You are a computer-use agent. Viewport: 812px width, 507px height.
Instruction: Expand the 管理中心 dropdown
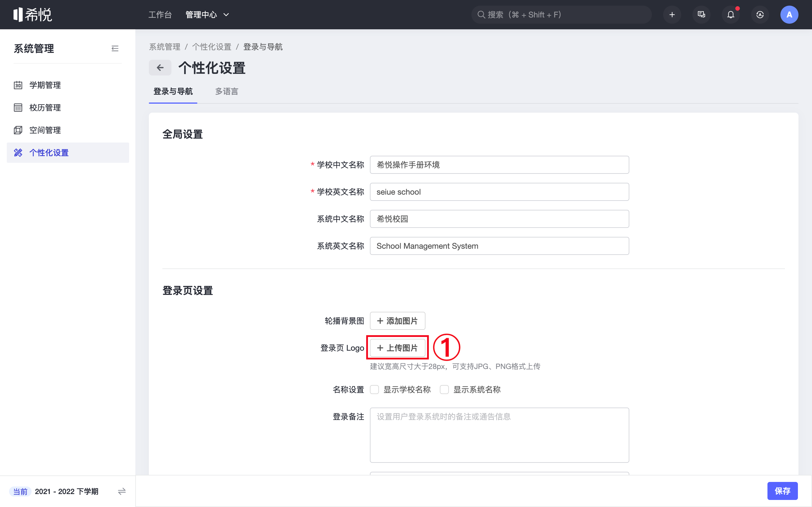207,15
